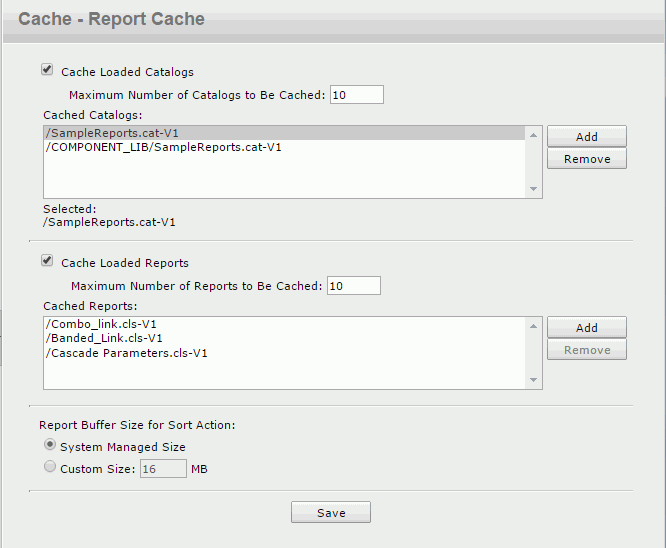The image size is (666, 548).
Task: Toggle the Cache Loaded Catalogs checkbox
Action: 47,70
